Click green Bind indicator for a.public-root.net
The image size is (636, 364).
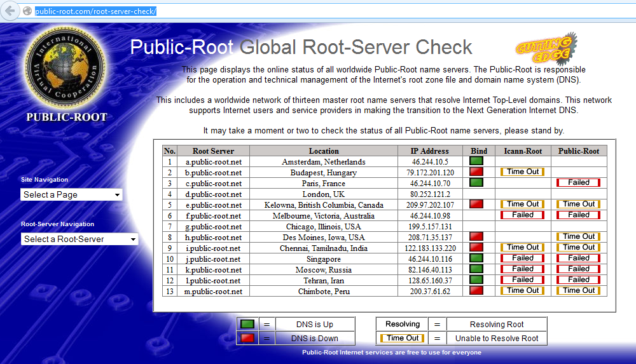click(476, 161)
